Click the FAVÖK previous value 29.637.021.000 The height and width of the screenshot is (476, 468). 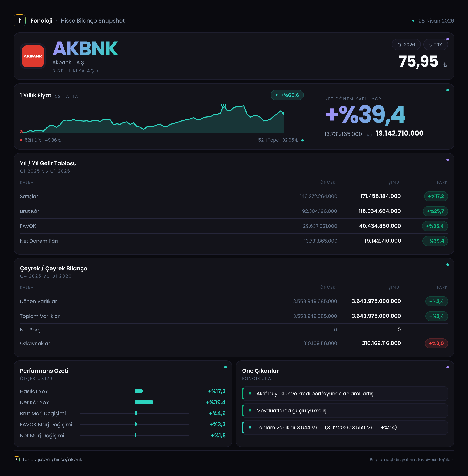pyautogui.click(x=320, y=226)
